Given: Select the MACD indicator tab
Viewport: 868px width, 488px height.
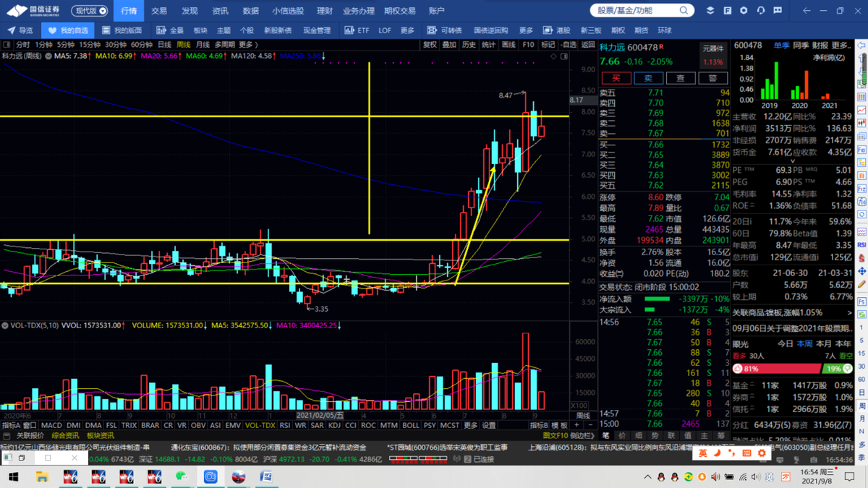Looking at the screenshot, I should (x=51, y=426).
